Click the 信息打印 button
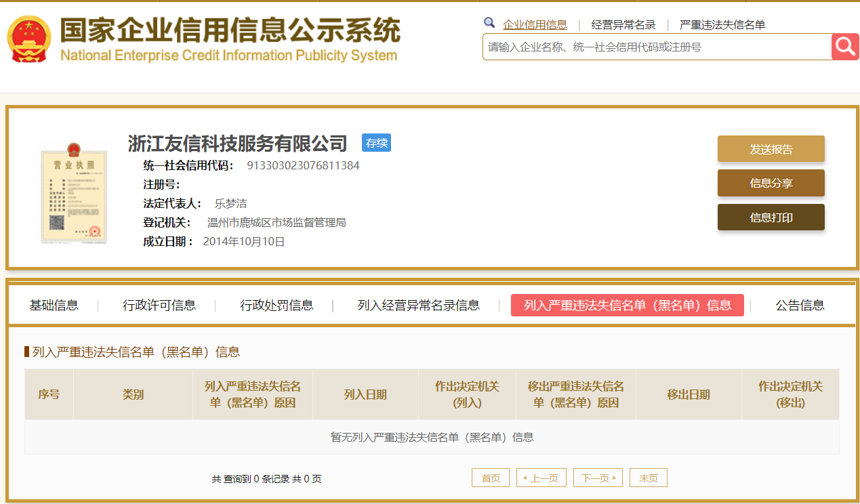The height and width of the screenshot is (504, 860). pos(771,217)
